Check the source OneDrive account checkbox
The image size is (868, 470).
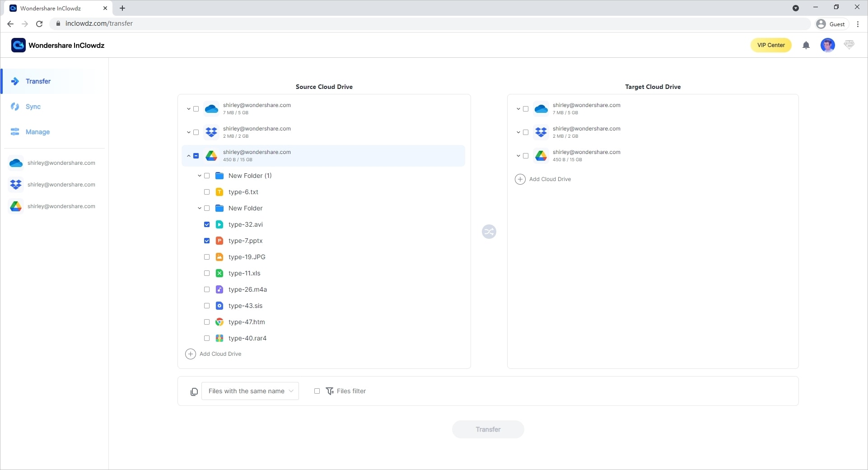196,109
